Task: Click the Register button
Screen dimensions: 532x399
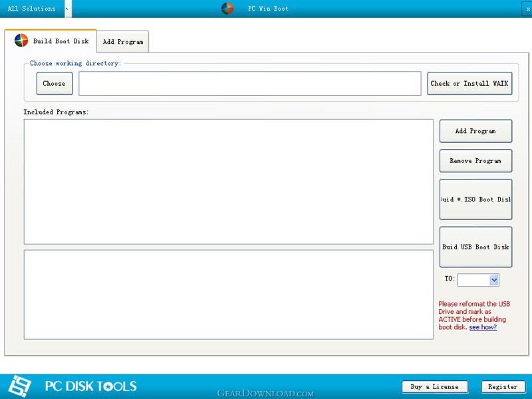Action: point(503,387)
